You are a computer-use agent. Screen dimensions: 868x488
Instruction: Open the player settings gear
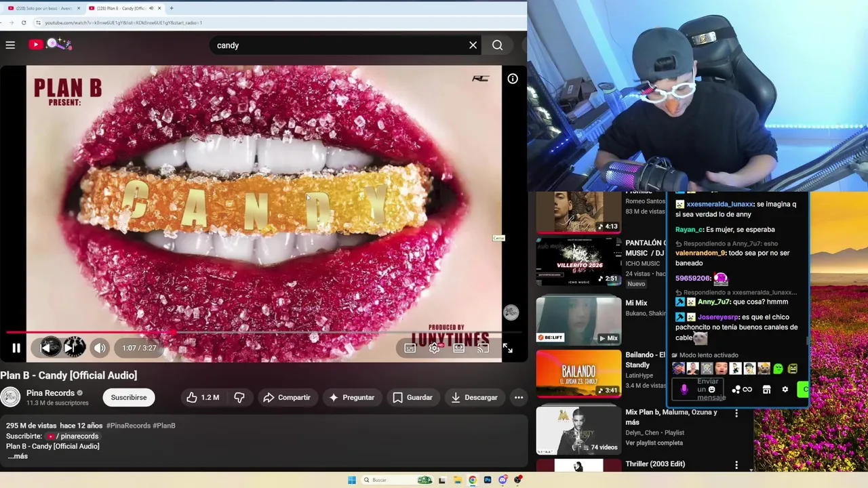(435, 348)
